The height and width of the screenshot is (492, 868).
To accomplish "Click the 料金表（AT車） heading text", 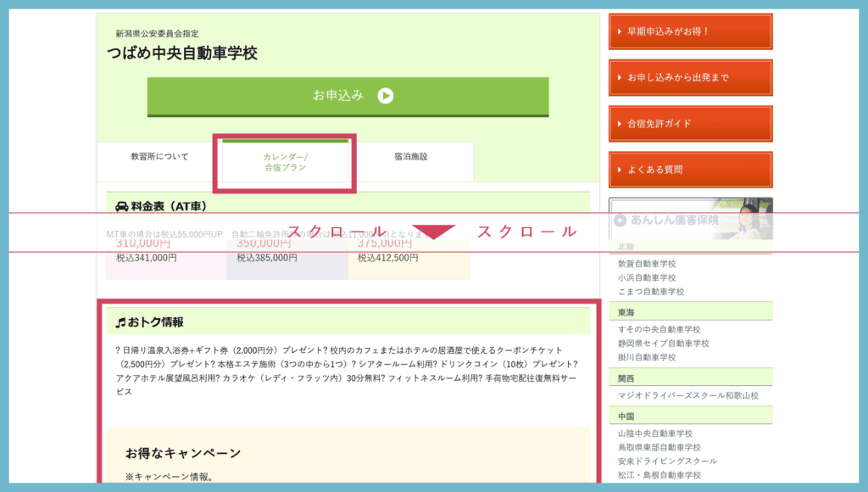I will pos(169,207).
